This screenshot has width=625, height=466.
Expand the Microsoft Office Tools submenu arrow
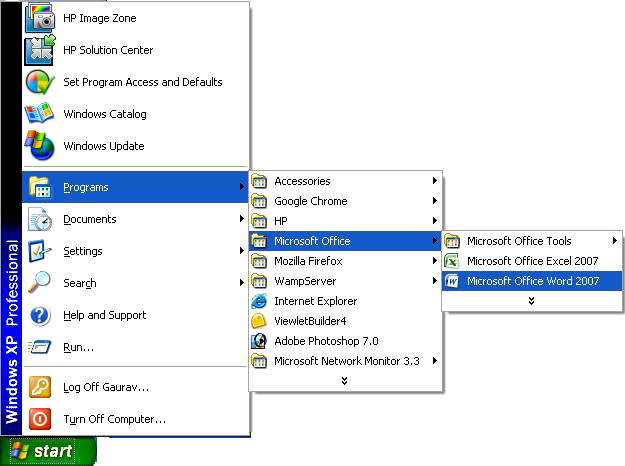pos(614,241)
